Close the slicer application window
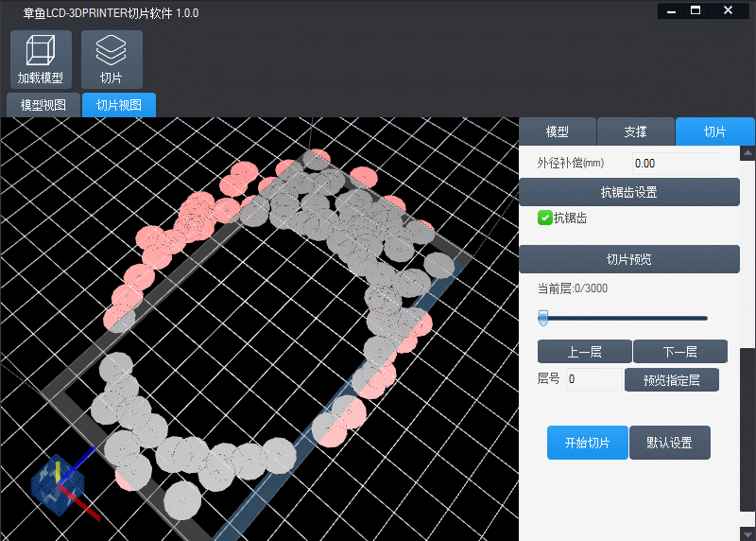 click(728, 10)
